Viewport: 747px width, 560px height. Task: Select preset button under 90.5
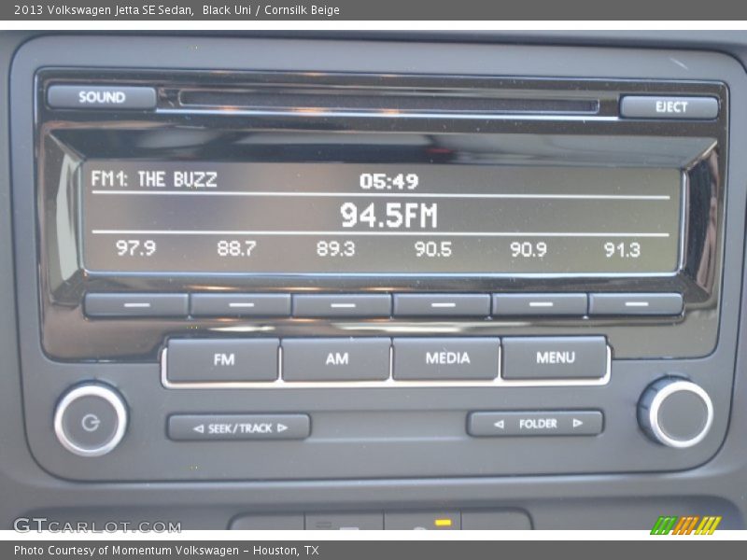coord(442,305)
